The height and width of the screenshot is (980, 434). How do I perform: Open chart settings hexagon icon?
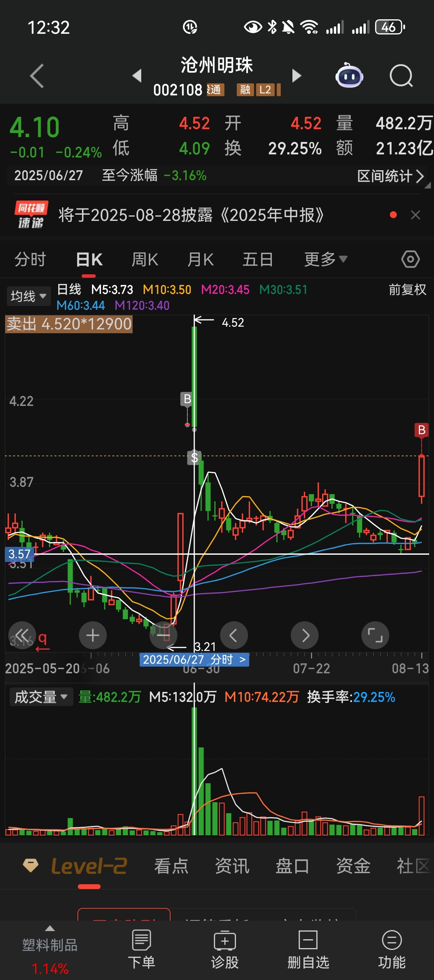(x=411, y=259)
